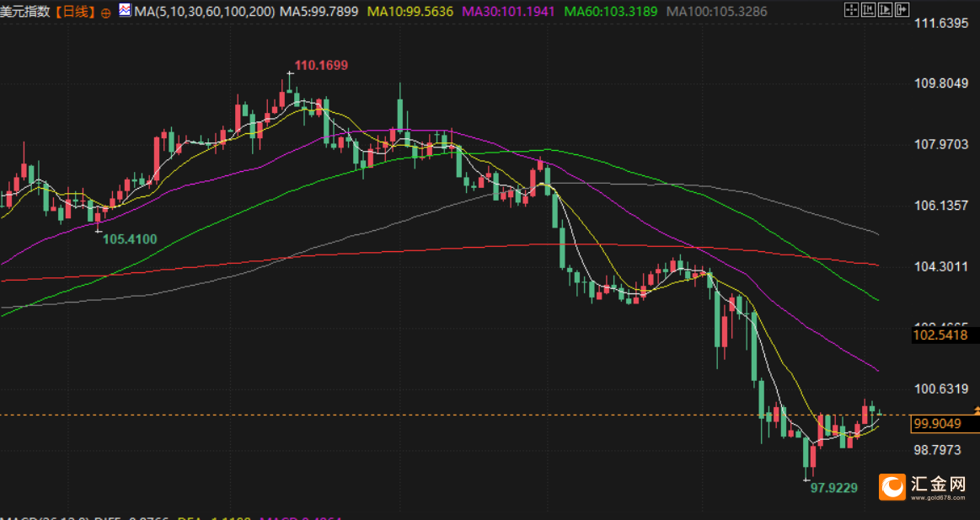Click the axis icon with left-pointing arrow

point(868,9)
